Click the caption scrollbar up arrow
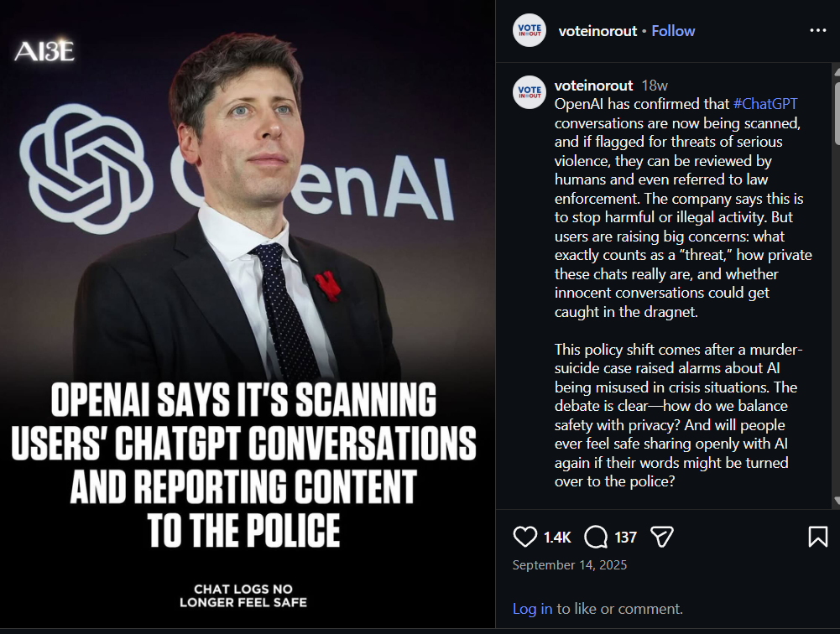The height and width of the screenshot is (634, 840). pyautogui.click(x=837, y=68)
